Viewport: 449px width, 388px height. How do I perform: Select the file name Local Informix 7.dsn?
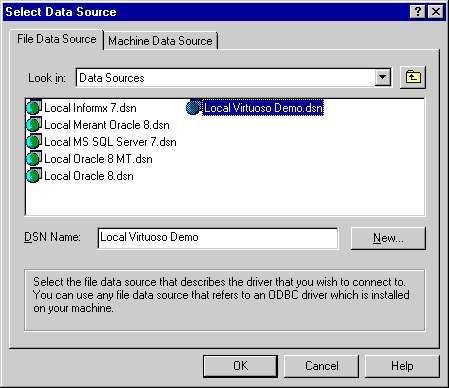click(90, 108)
